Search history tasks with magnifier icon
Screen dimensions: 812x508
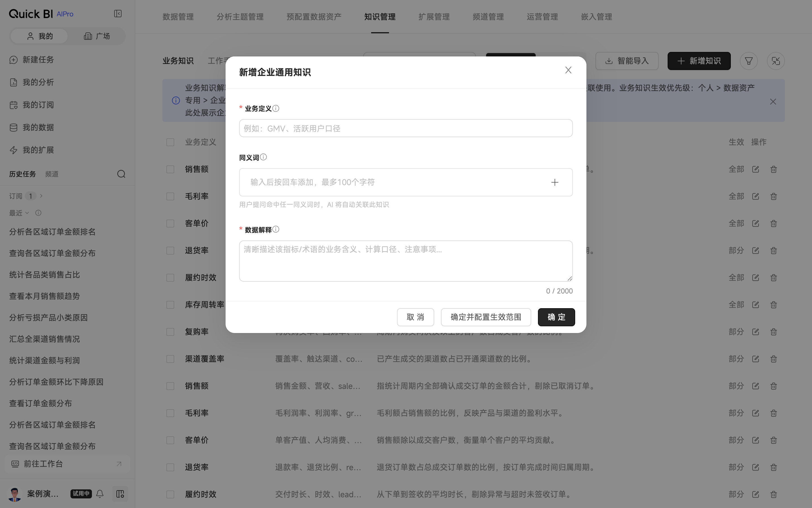point(121,174)
